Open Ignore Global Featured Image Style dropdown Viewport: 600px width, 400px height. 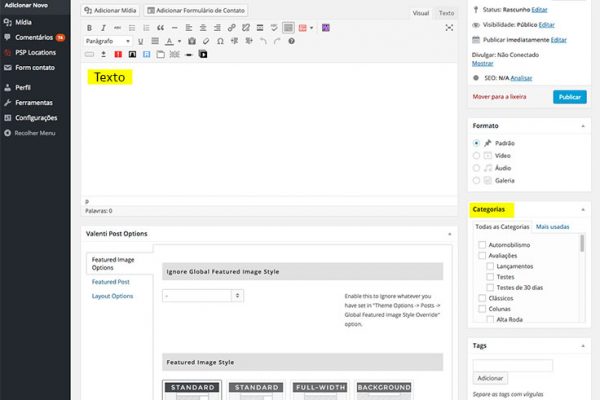point(203,296)
